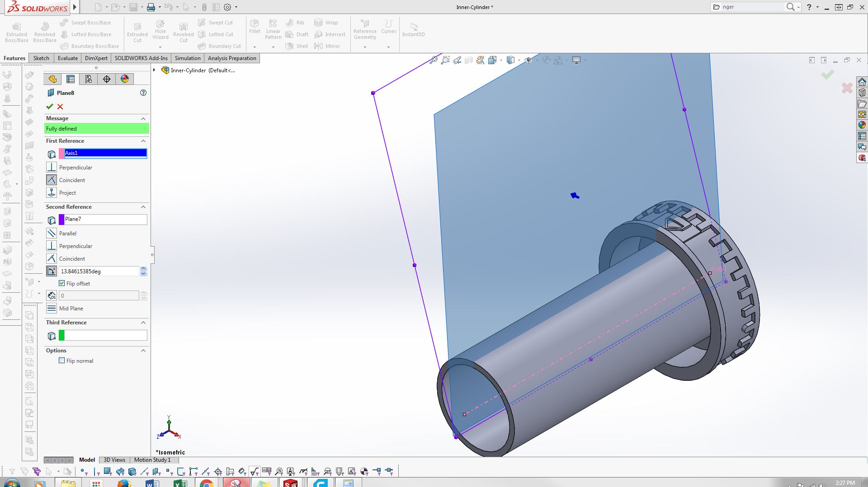Click the Revolved Boss/Base tool

click(44, 33)
